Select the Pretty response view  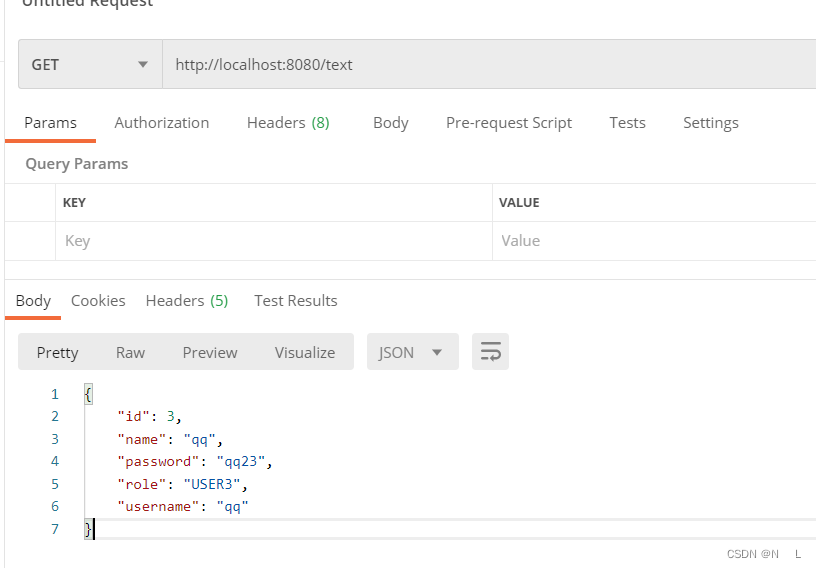pos(57,352)
